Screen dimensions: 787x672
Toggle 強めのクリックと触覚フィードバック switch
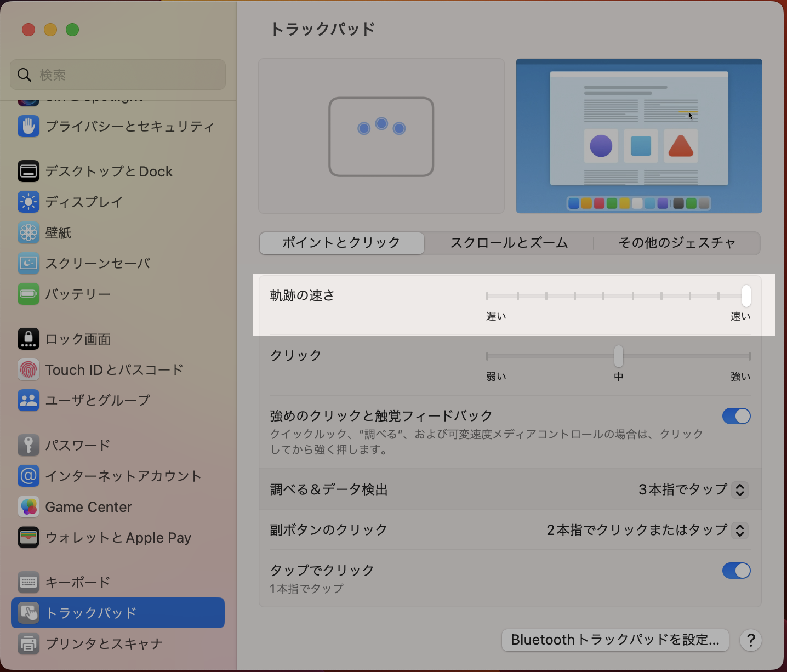(736, 416)
